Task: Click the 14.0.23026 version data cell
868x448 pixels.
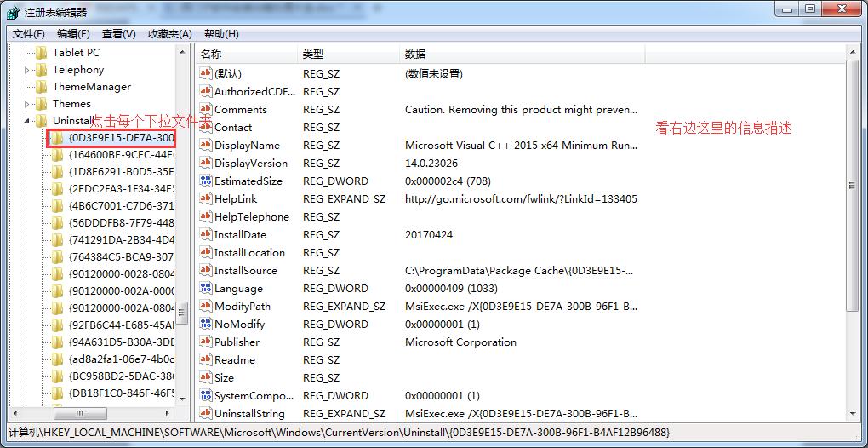Action: click(x=431, y=163)
